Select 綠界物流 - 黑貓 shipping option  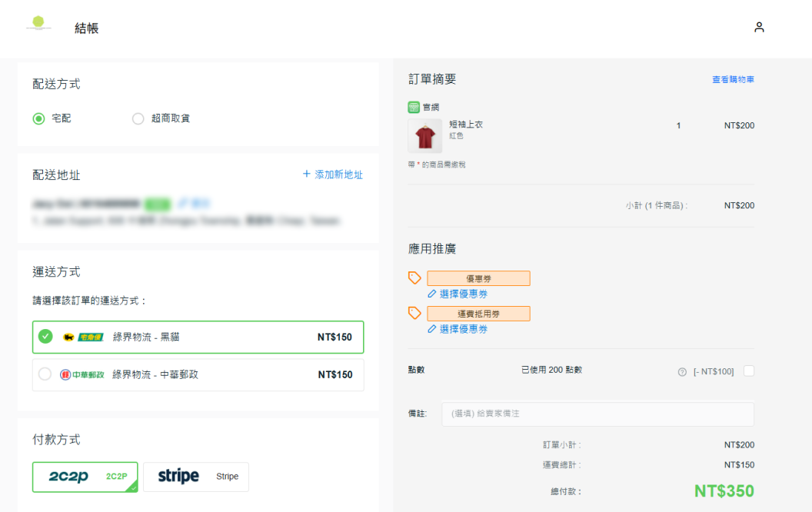(198, 337)
